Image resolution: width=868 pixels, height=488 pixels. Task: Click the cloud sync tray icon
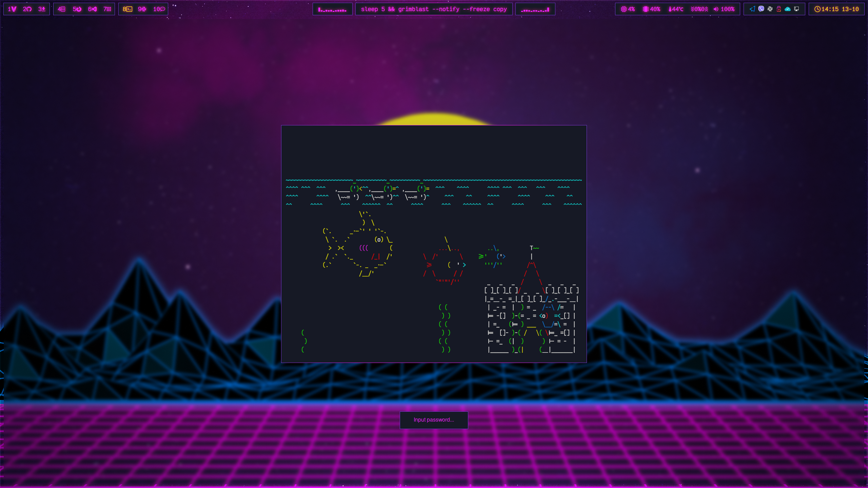pos(788,9)
